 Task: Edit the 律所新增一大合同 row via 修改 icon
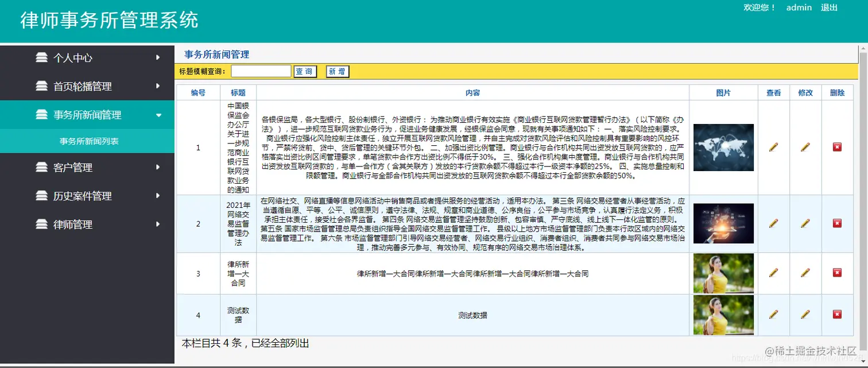(x=805, y=273)
